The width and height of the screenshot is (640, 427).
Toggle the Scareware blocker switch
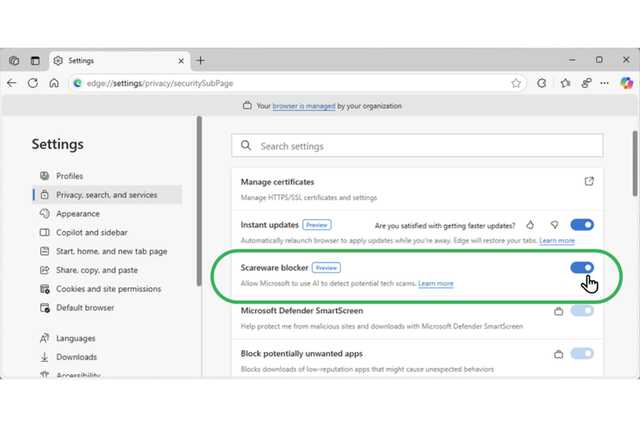pos(582,268)
